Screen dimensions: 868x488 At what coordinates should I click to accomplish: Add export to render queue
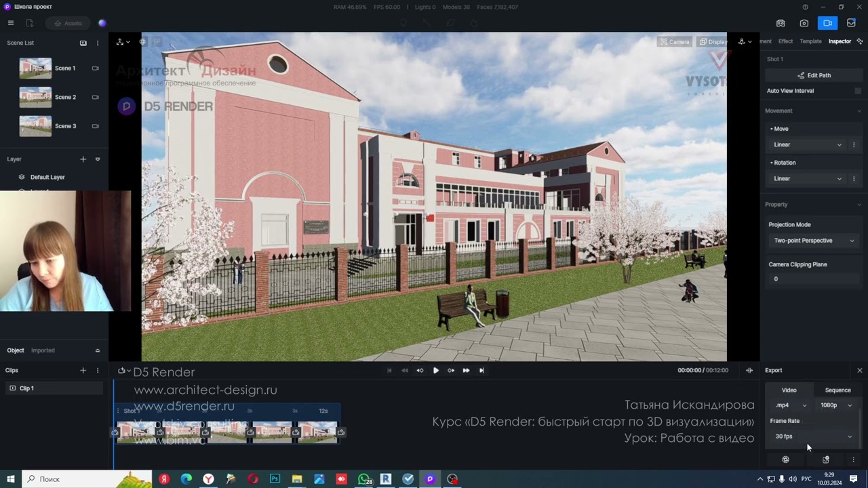(x=826, y=460)
